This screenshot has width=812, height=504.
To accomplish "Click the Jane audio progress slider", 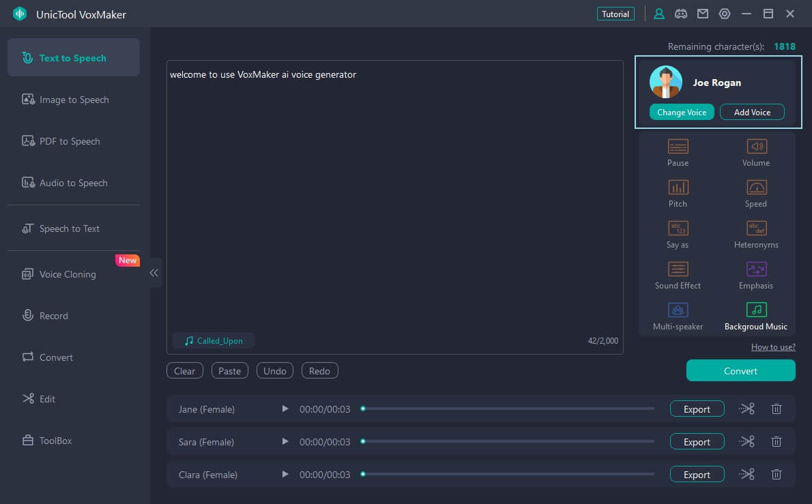I will 508,409.
